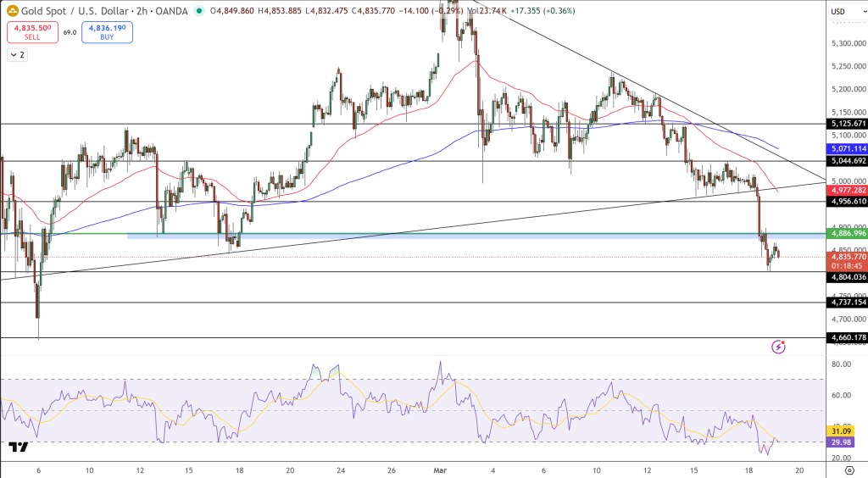The height and width of the screenshot is (478, 868).
Task: Select the 4,956.610 price label
Action: [848, 202]
